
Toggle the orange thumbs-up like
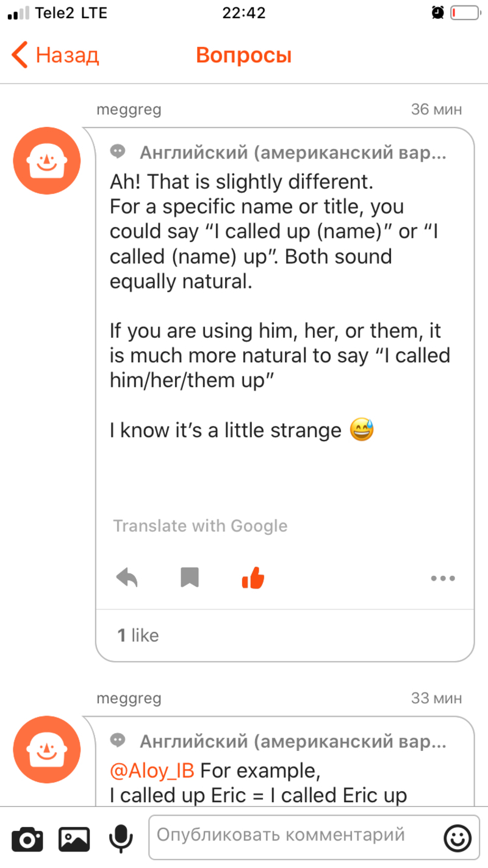click(253, 577)
